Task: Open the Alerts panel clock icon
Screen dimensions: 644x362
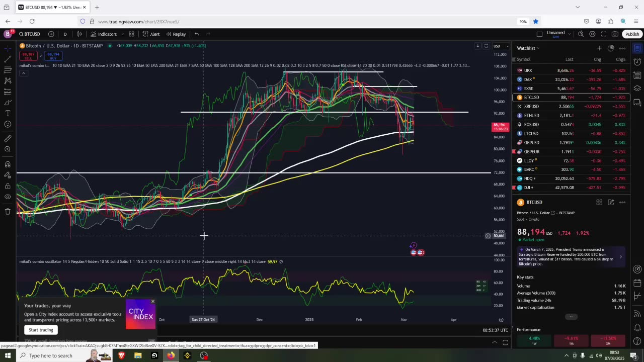Action: [637, 62]
